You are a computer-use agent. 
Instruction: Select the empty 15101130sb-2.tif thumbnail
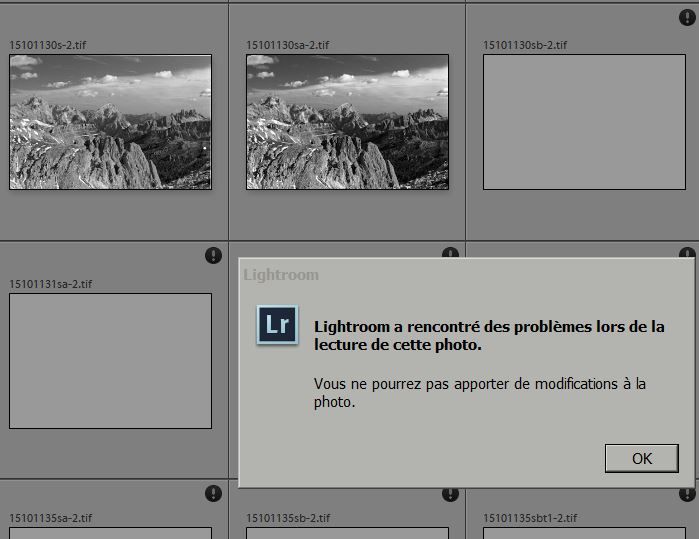click(x=584, y=122)
